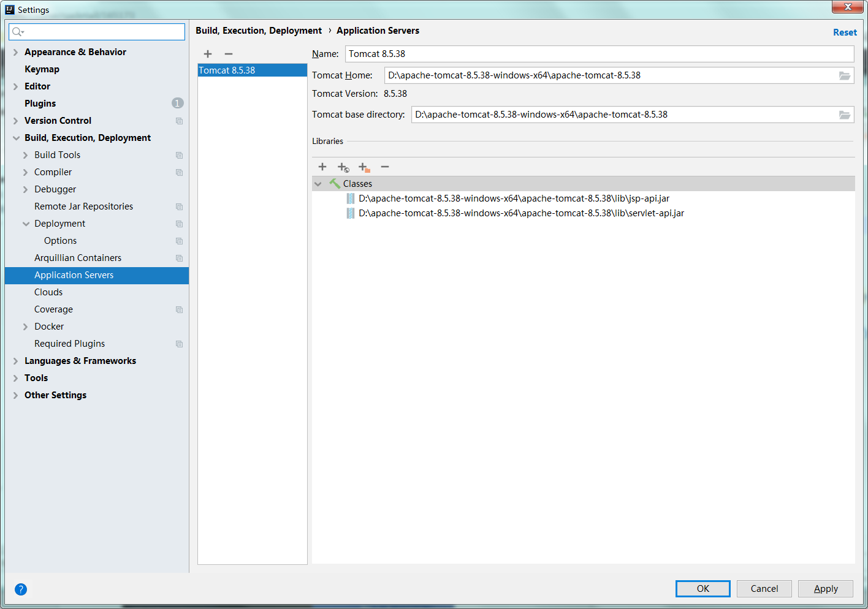The width and height of the screenshot is (868, 609).
Task: Close the Settings dialog
Action: pyautogui.click(x=848, y=7)
